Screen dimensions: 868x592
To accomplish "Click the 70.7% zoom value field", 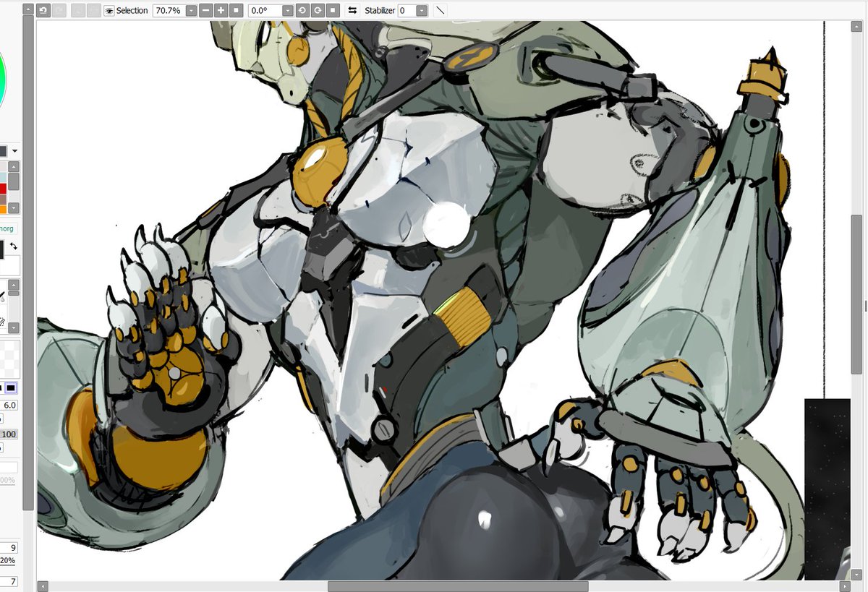I will click(x=169, y=11).
